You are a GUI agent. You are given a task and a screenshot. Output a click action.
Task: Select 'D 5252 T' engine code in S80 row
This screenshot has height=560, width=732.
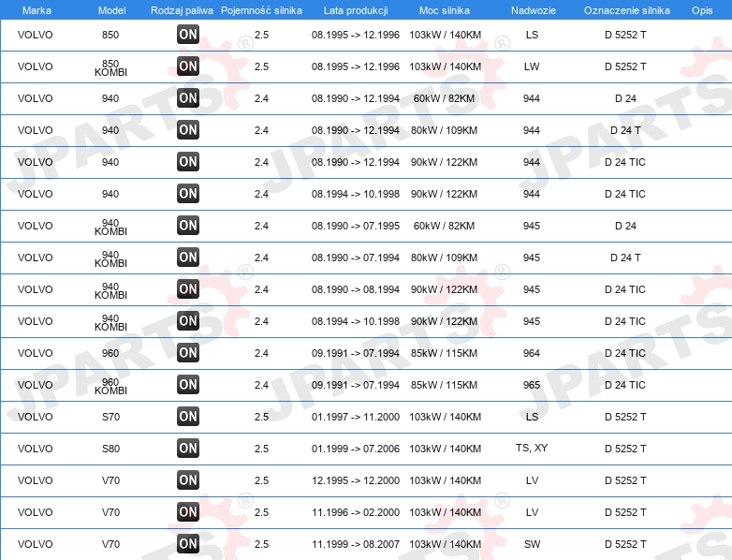[x=625, y=449]
